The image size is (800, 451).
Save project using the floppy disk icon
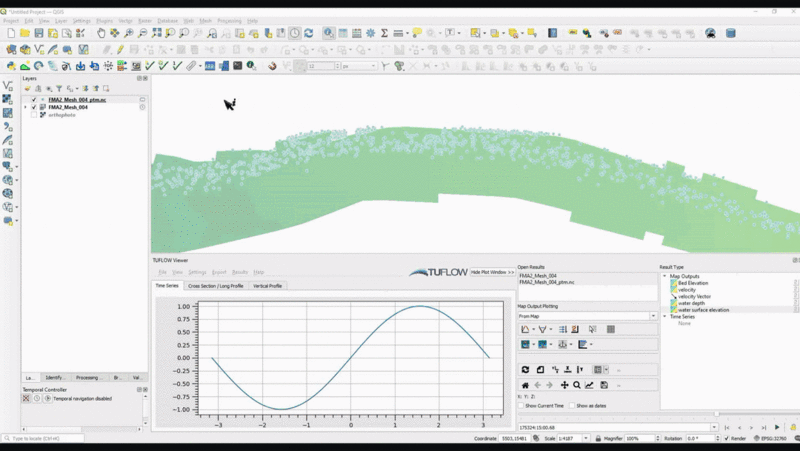pos(39,33)
